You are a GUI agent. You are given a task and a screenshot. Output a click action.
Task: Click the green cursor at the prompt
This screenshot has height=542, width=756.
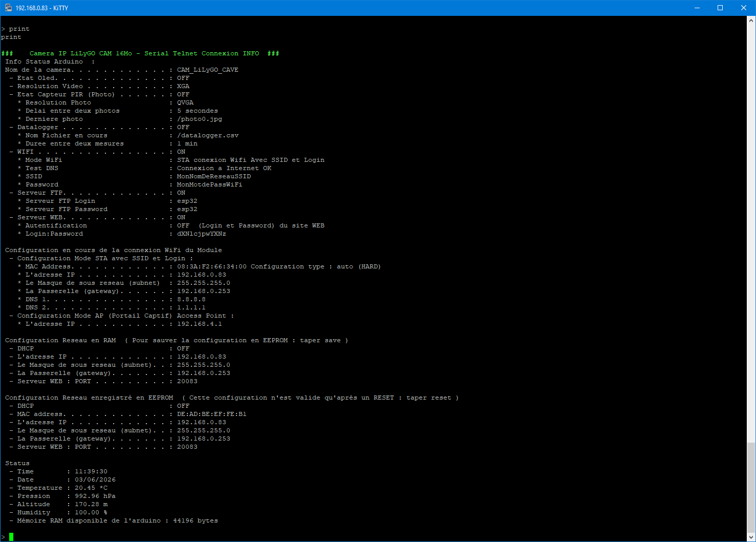pos(11,537)
